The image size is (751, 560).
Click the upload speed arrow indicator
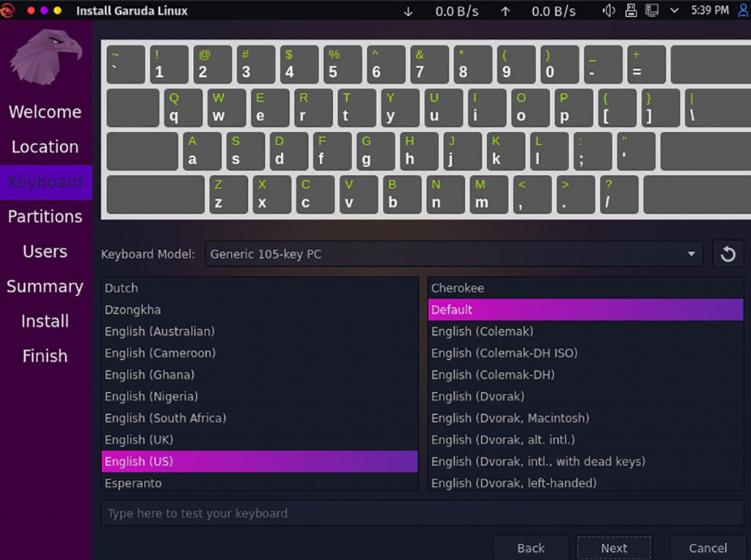point(505,11)
